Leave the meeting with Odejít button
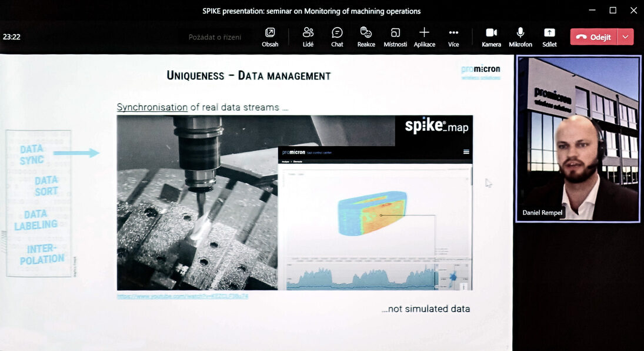 pyautogui.click(x=593, y=37)
